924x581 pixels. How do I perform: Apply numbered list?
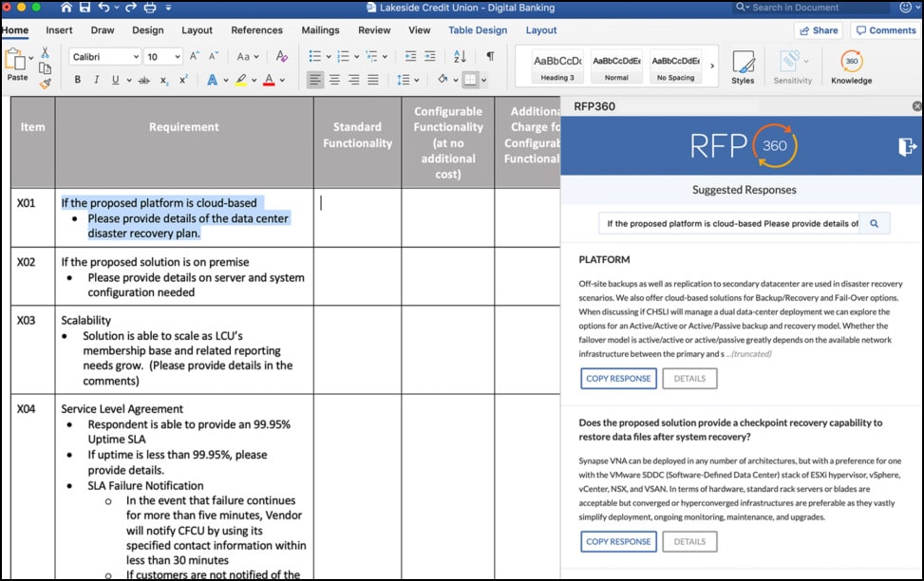[343, 56]
